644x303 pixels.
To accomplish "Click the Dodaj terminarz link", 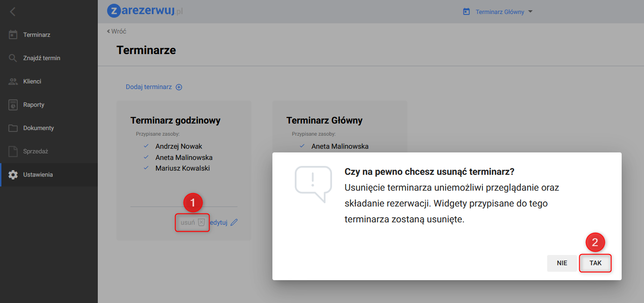I will (x=149, y=87).
